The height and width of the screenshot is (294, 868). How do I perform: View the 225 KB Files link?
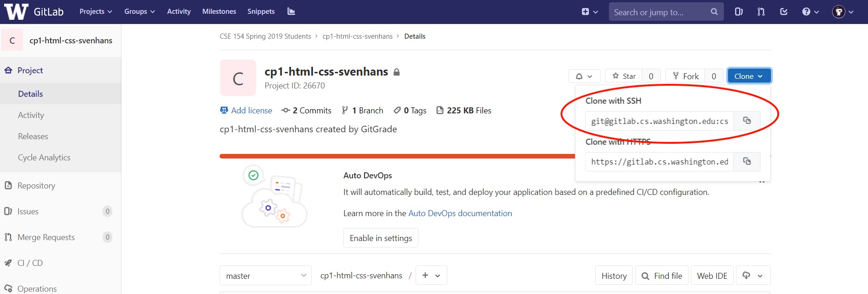(x=464, y=111)
